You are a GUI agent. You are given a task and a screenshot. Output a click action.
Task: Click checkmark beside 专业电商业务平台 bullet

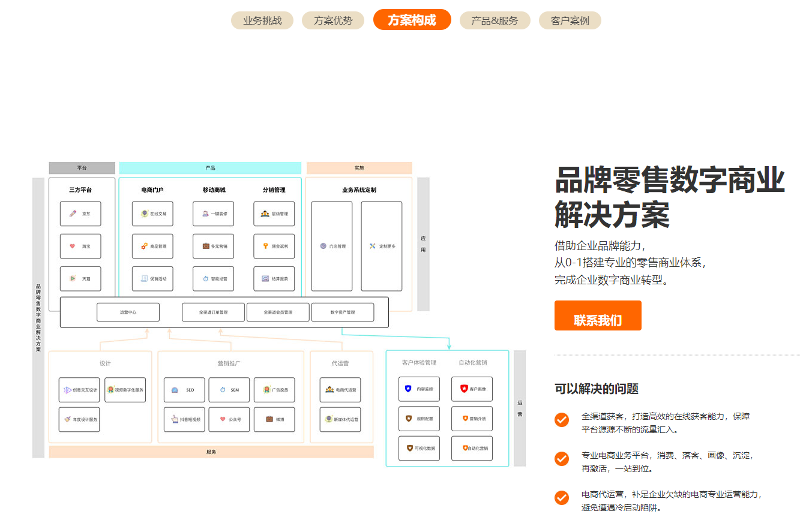(x=562, y=459)
